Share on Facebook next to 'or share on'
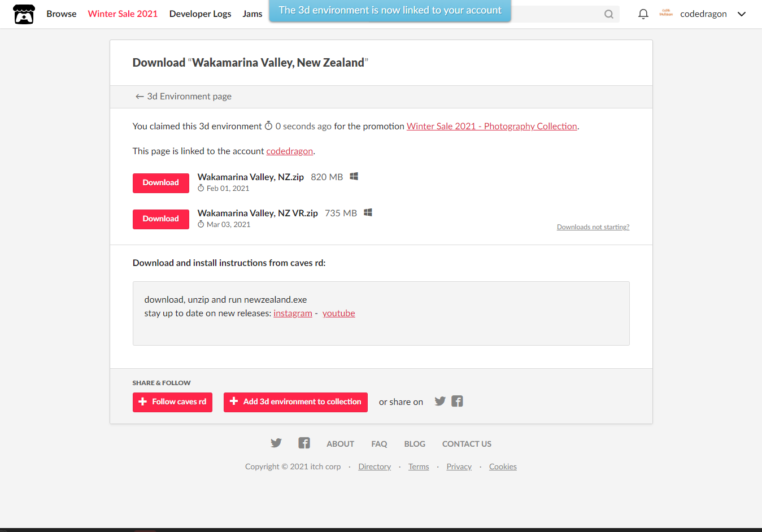Image resolution: width=762 pixels, height=532 pixels. [458, 401]
